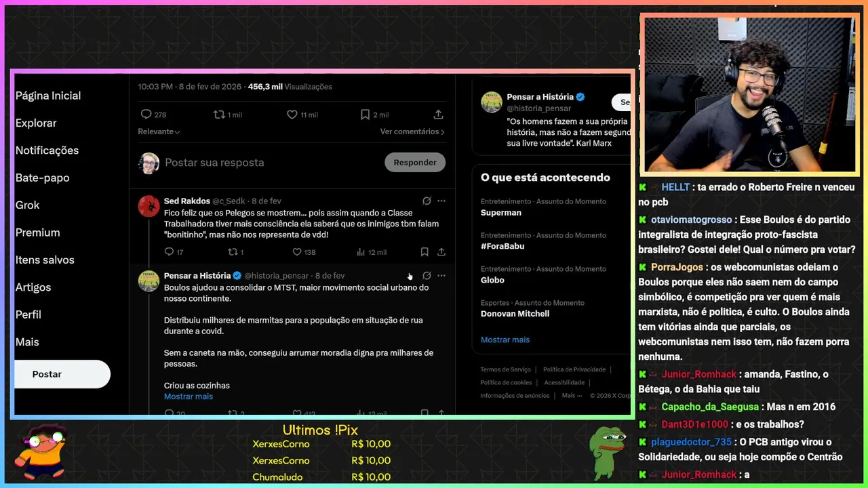
Task: Click your avatar beside reply field
Action: click(x=149, y=163)
